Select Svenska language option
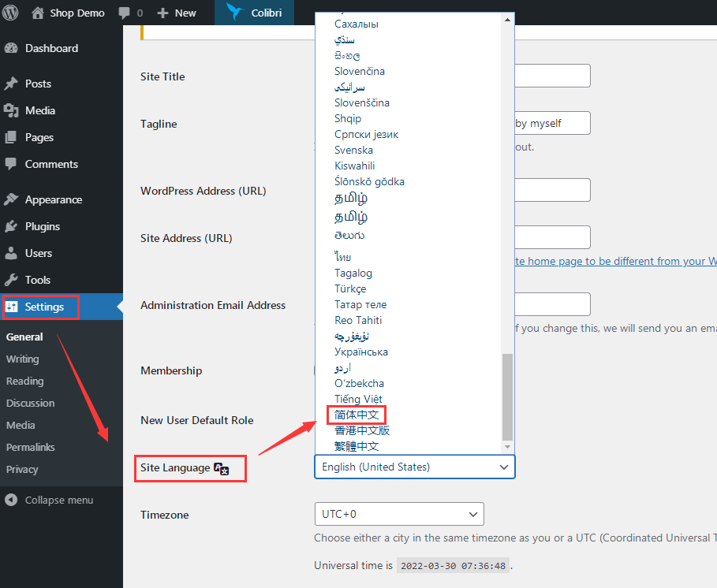Image resolution: width=717 pixels, height=588 pixels. tap(353, 150)
